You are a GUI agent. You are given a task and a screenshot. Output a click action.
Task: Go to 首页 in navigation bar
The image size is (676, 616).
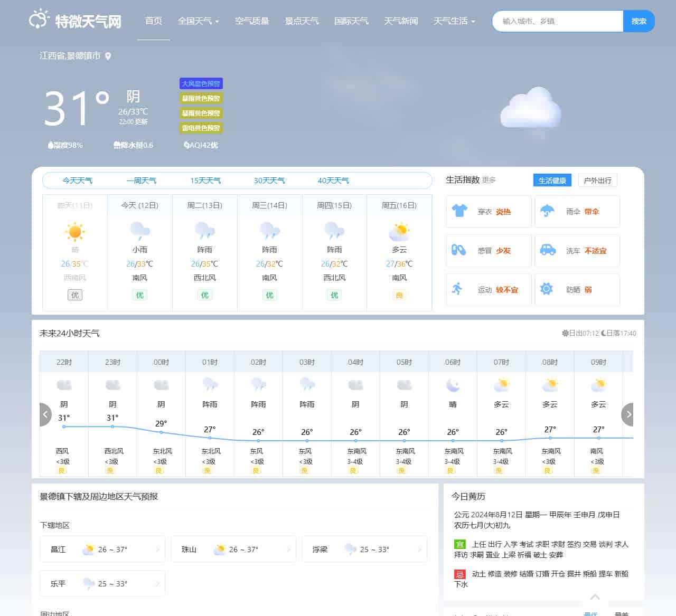[x=154, y=21]
